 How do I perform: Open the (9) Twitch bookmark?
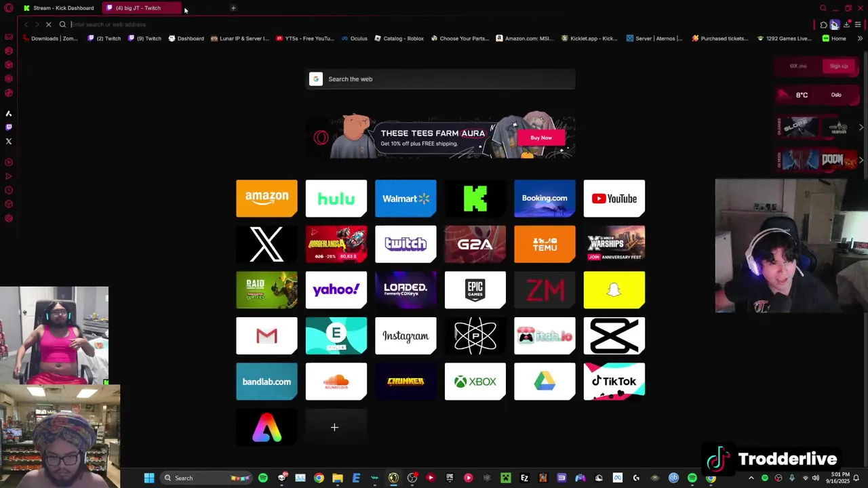[x=145, y=39]
